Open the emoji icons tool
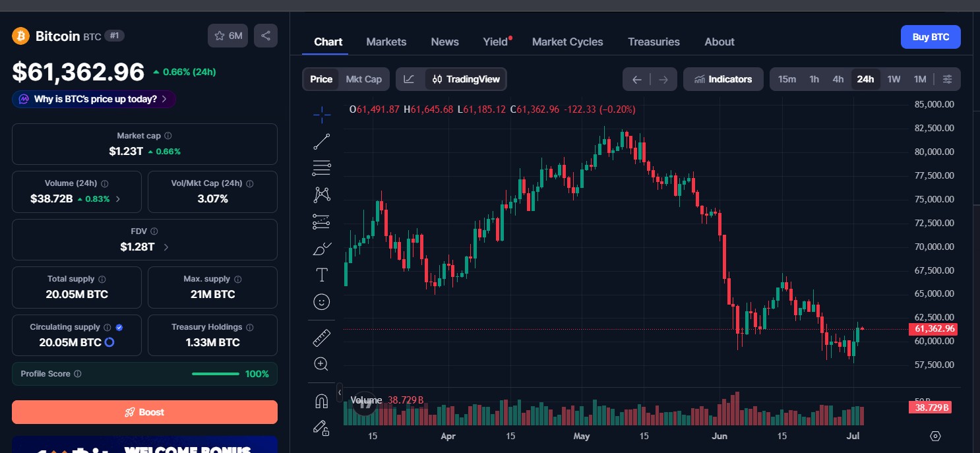This screenshot has width=980, height=453. point(322,302)
